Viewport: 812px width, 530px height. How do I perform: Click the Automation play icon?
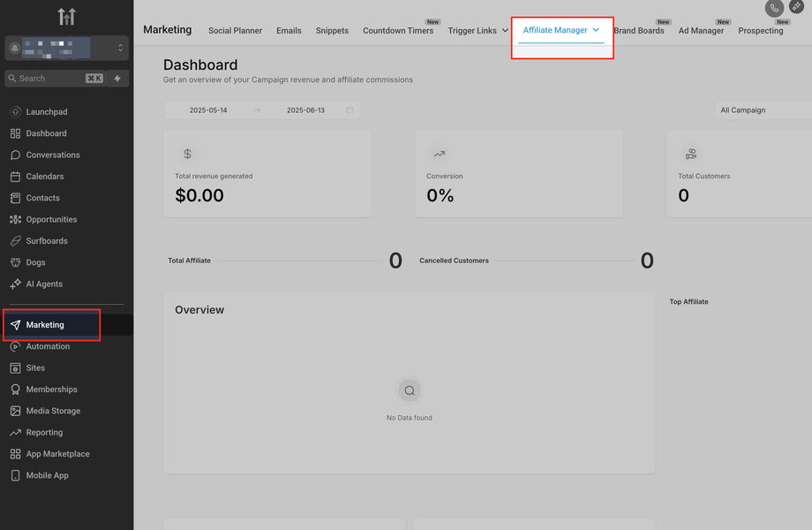click(x=16, y=346)
